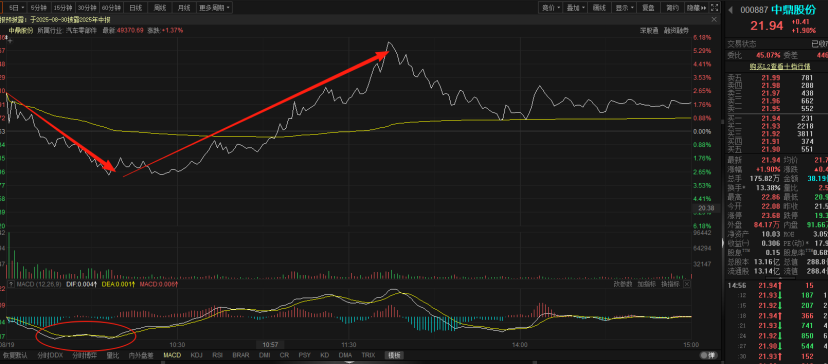Close the disclosure notice bar
The width and height of the screenshot is (828, 364).
[x=714, y=19]
